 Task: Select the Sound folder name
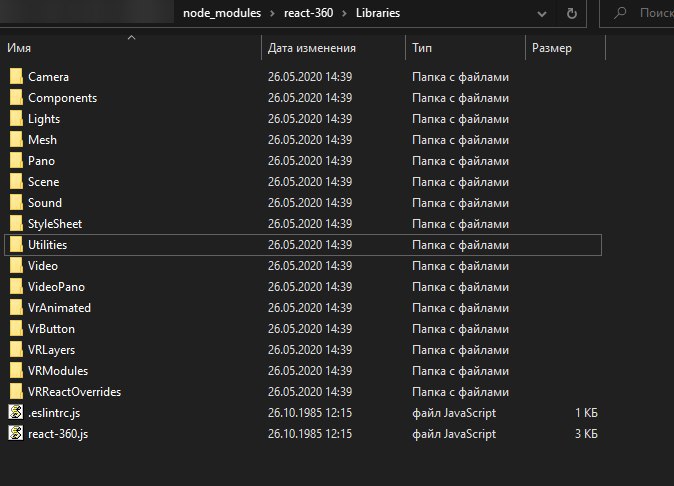(45, 203)
